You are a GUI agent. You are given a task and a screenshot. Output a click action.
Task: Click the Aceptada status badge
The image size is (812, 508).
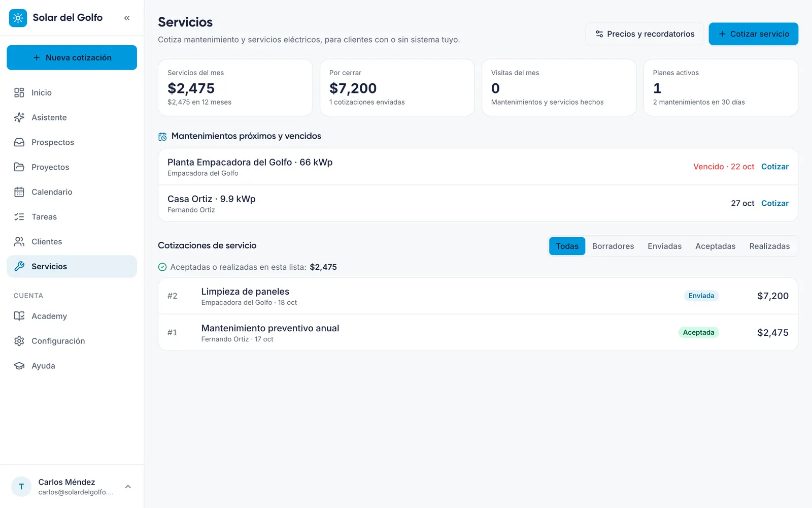698,332
